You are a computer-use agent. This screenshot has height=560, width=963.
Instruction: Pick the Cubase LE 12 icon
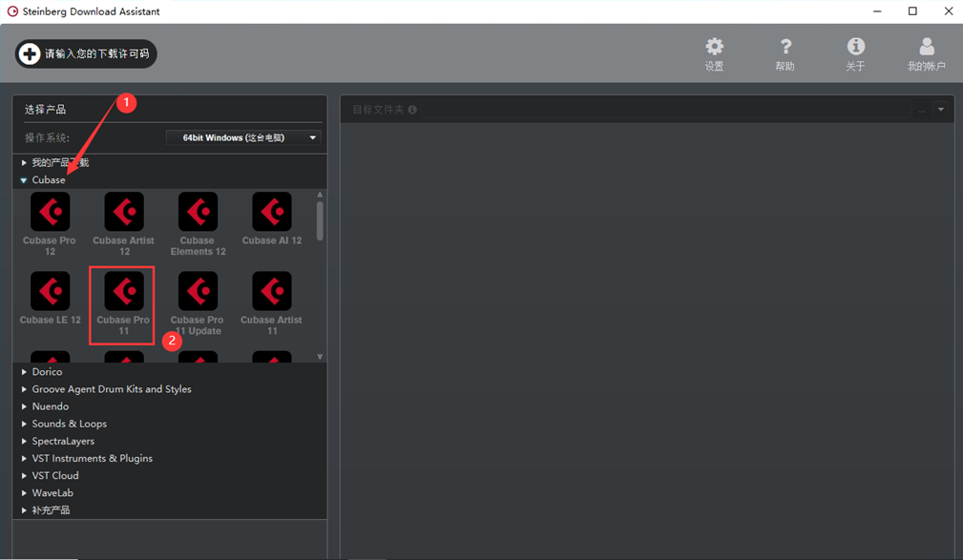[50, 292]
